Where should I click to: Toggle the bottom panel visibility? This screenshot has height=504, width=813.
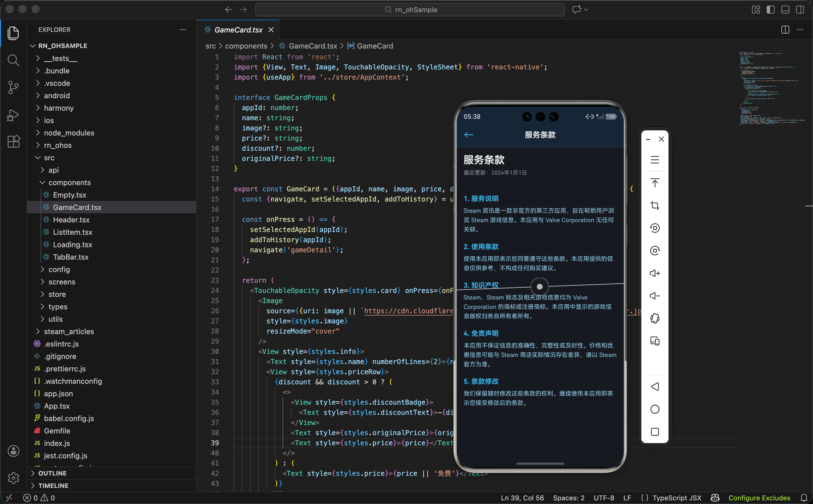[785, 10]
